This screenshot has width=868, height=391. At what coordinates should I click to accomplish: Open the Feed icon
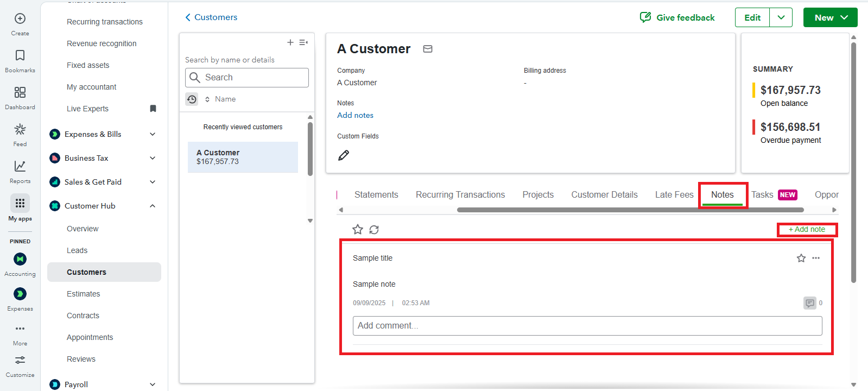coord(20,129)
